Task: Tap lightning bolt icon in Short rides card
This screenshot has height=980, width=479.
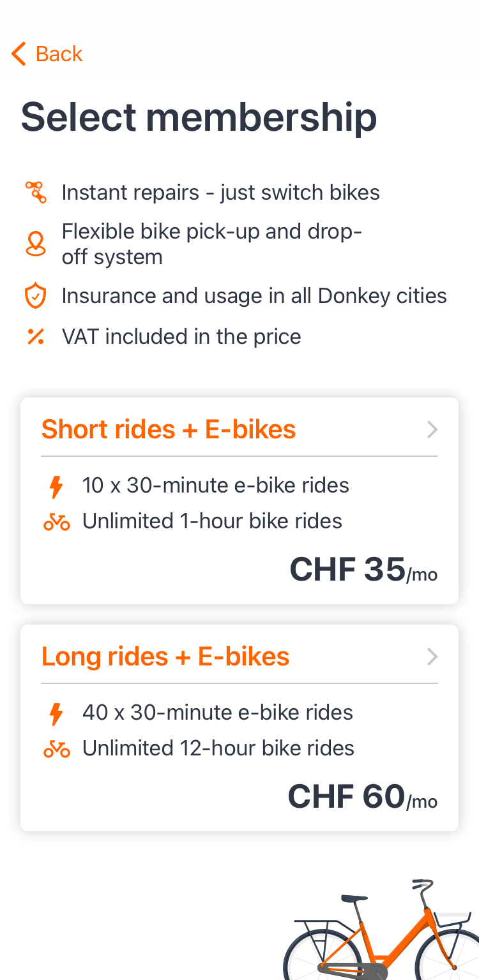Action: point(56,486)
